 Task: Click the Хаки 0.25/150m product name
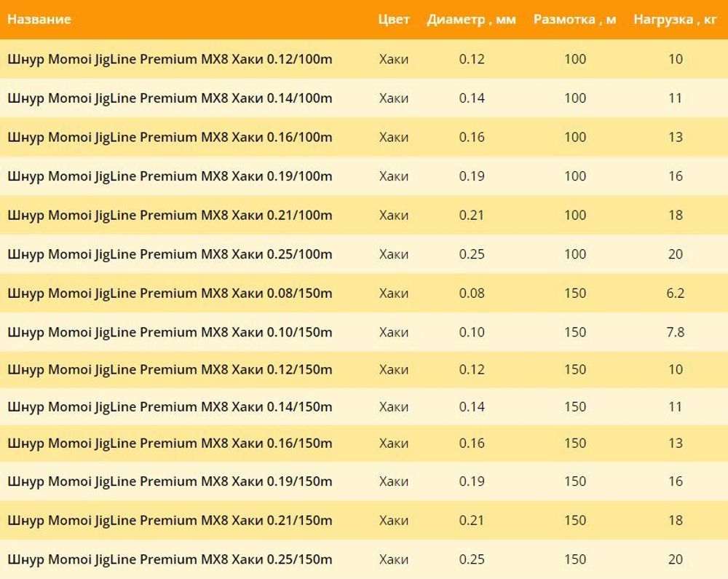[170, 559]
